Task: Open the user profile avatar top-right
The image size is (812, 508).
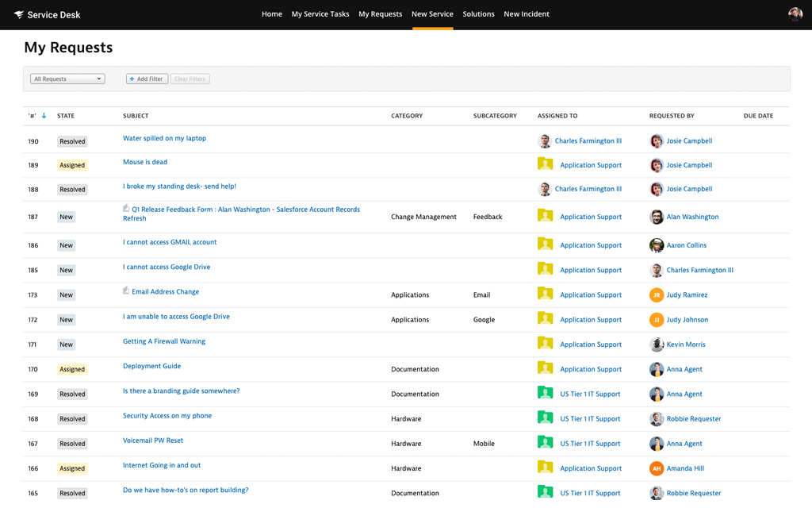Action: (794, 13)
